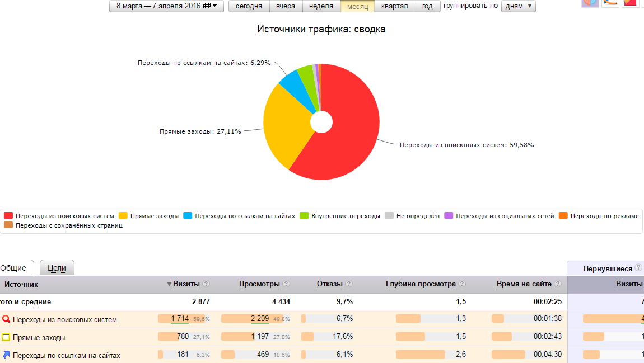Expand the date range selector dropdown
644x363 pixels.
click(165, 5)
